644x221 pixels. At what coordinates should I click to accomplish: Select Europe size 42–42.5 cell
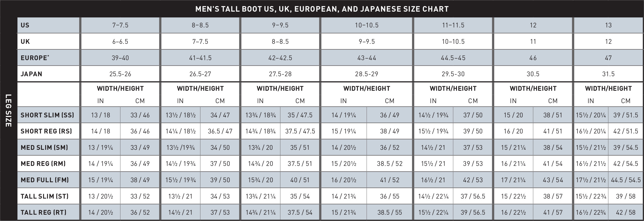click(x=280, y=58)
